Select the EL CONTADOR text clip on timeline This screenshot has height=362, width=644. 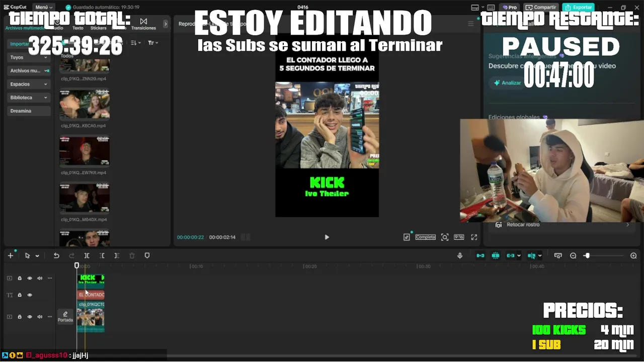tap(91, 295)
